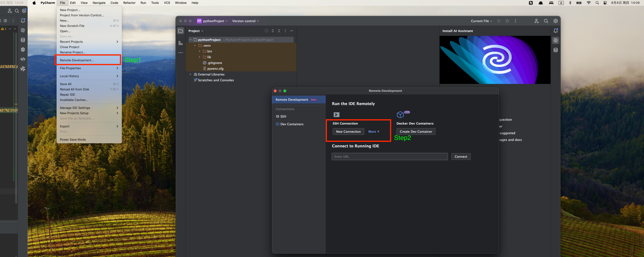Viewport: 644px width, 257px height.
Task: Open Recent Projects submenu
Action: (89, 42)
